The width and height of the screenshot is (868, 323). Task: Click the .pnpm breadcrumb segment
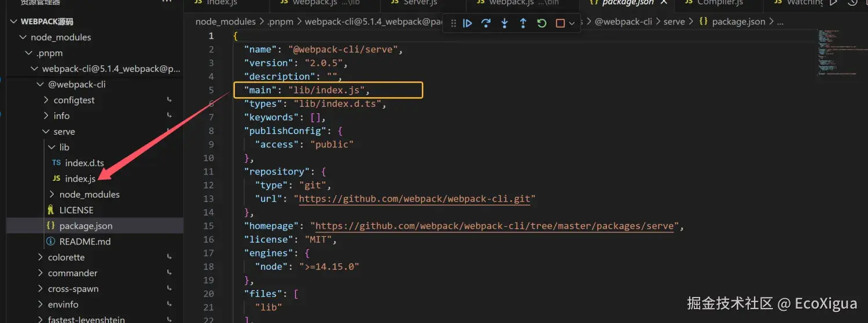281,22
